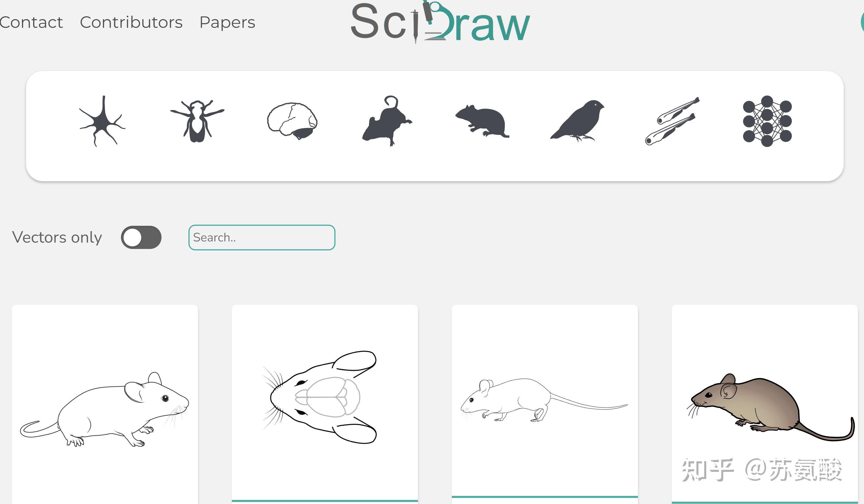The width and height of the screenshot is (864, 504).
Task: Choose the hamster silhouette category icon
Action: click(482, 121)
